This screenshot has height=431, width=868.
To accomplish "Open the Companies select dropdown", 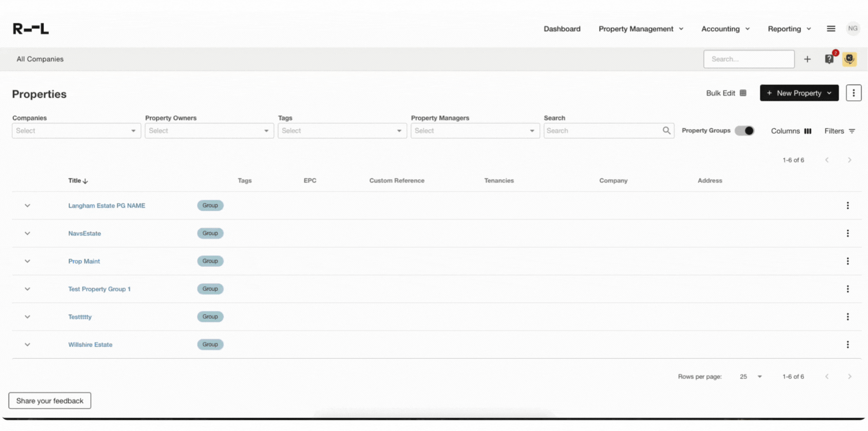I will (76, 131).
